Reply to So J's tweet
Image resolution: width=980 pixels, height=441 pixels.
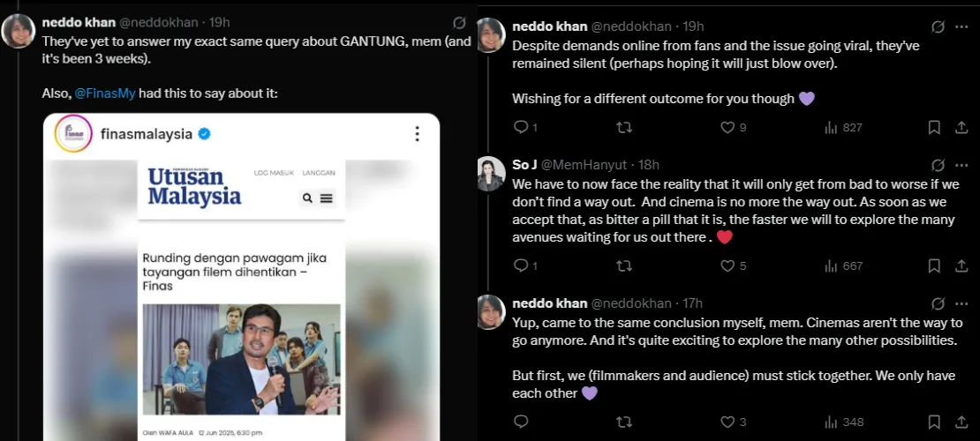coord(521,265)
